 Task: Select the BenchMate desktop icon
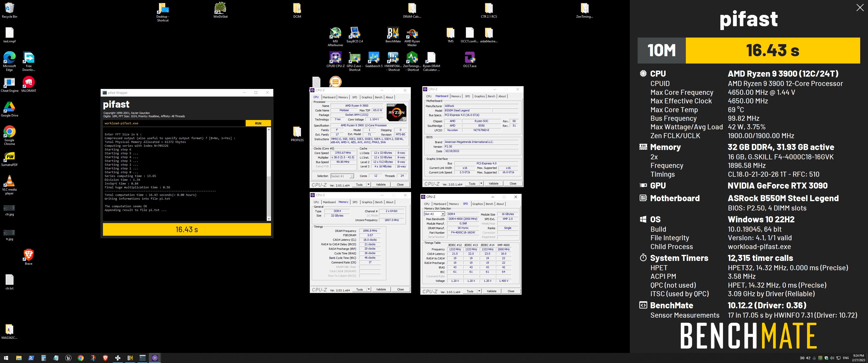(x=393, y=35)
